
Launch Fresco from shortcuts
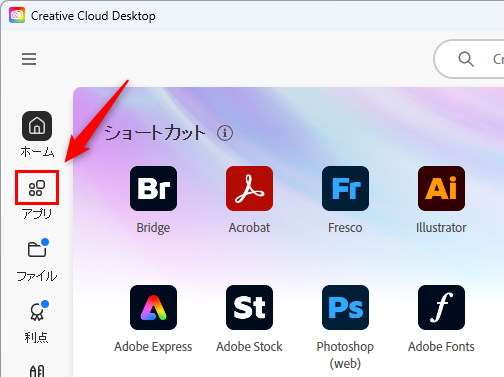[345, 188]
